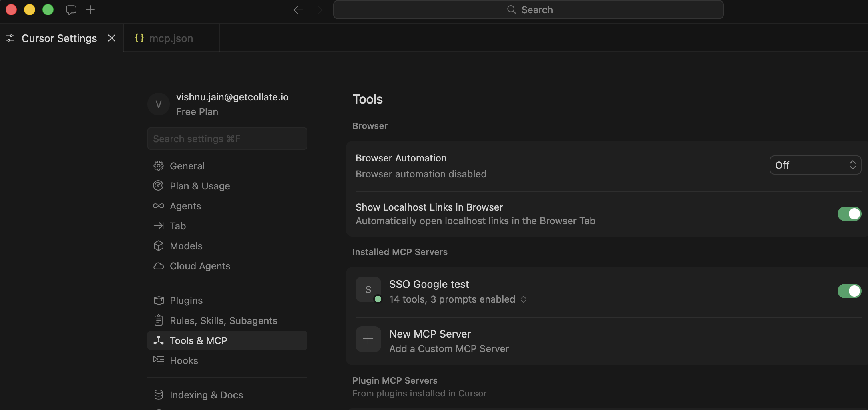Click the Tab arrow icon in sidebar
This screenshot has height=410, width=868.
point(159,226)
